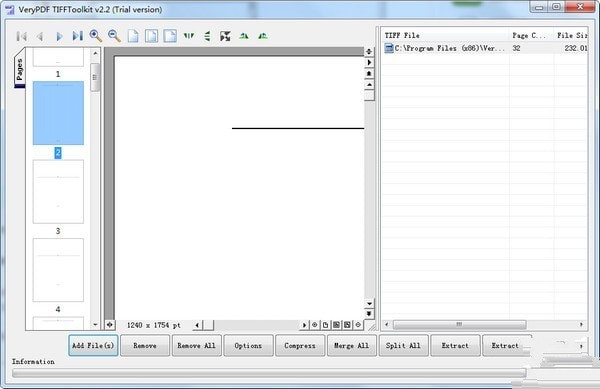Image resolution: width=600 pixels, height=389 pixels.
Task: Click the jump-to-top button on preview scrollbar
Action: (x=369, y=73)
